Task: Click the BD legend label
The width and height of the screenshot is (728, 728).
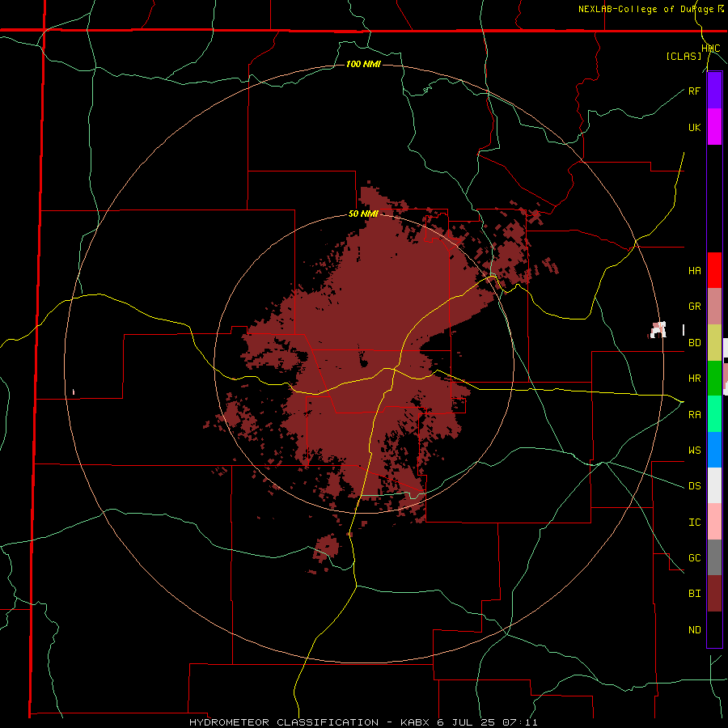Action: click(694, 343)
